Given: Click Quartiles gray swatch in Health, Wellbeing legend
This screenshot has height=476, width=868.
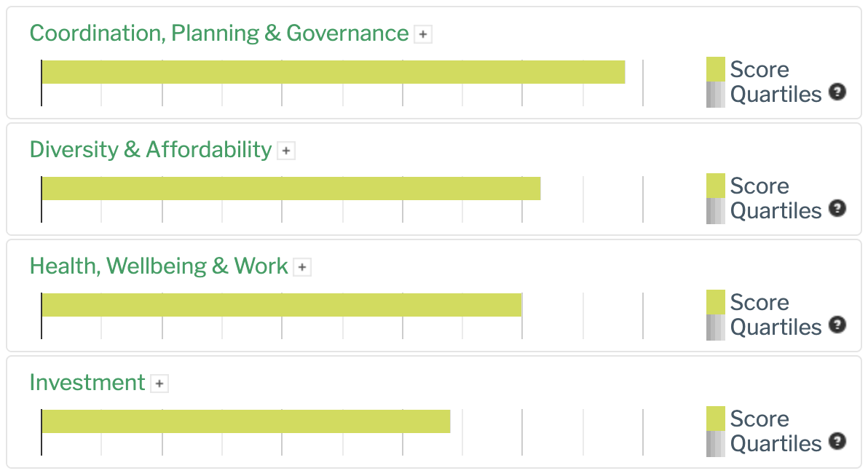Looking at the screenshot, I should pos(716,328).
